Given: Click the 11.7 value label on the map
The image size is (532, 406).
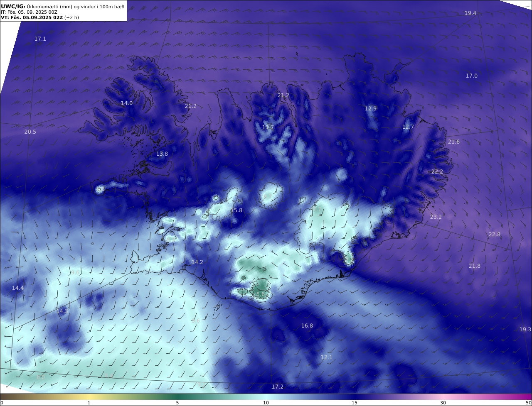Looking at the screenshot, I should tap(268, 127).
